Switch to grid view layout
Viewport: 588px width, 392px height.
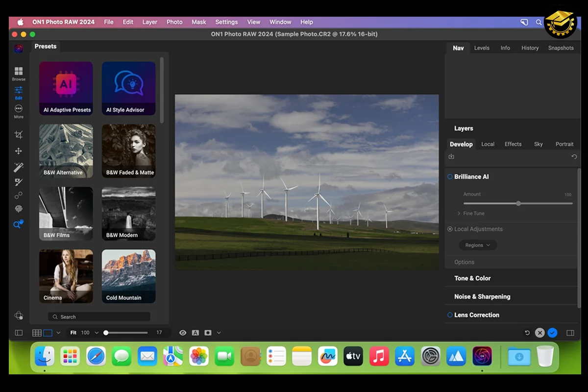(37, 333)
